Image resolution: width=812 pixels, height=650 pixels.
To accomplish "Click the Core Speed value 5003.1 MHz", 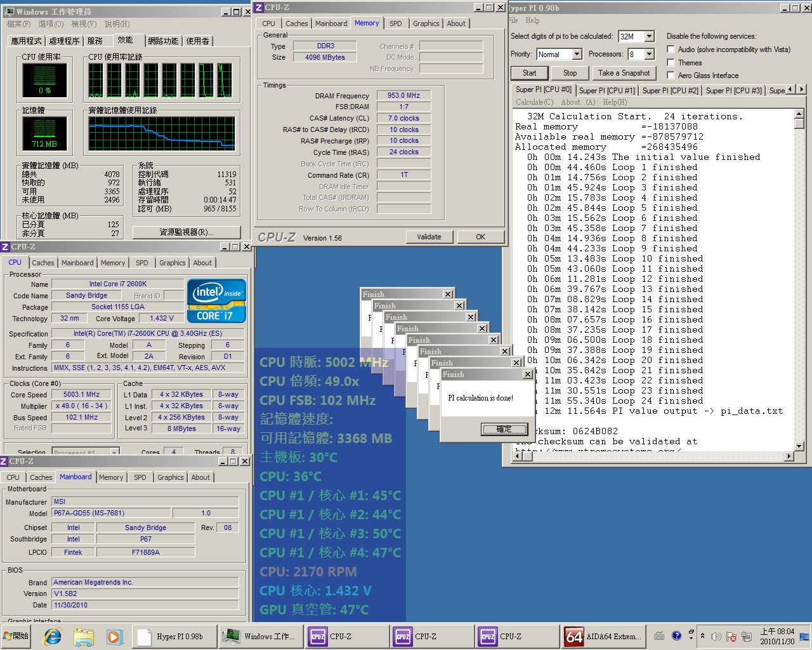I will click(81, 394).
